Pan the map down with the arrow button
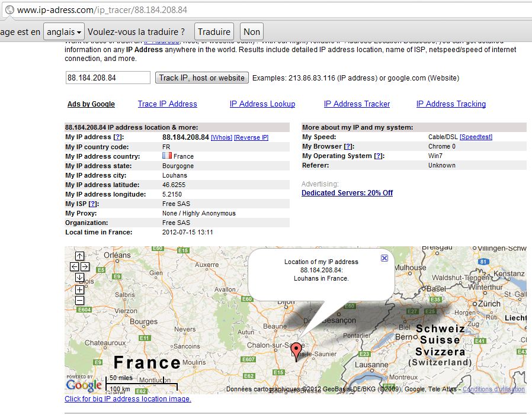 click(x=80, y=277)
